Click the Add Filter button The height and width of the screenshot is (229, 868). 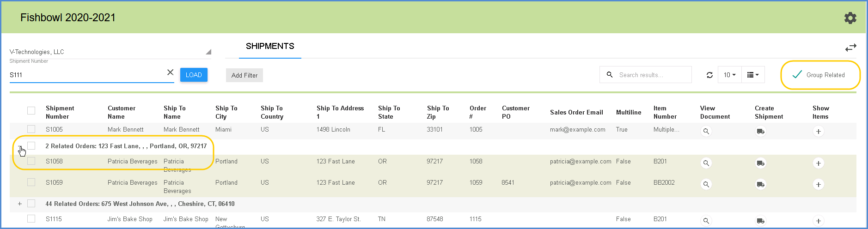(245, 75)
